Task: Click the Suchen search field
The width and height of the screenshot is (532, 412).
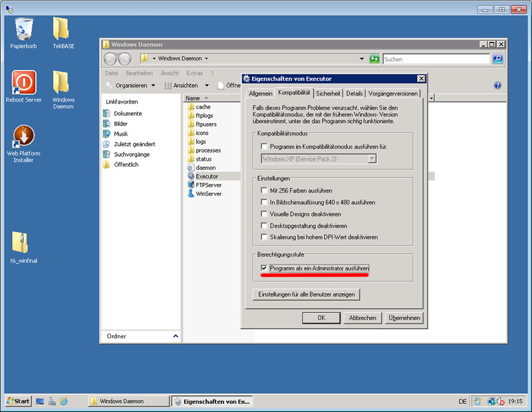Action: [x=436, y=59]
